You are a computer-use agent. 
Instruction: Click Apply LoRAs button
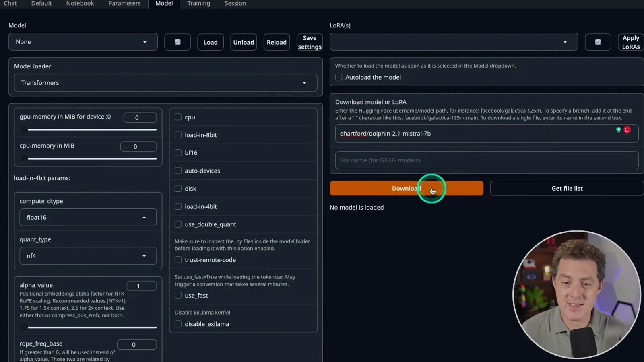click(x=631, y=42)
